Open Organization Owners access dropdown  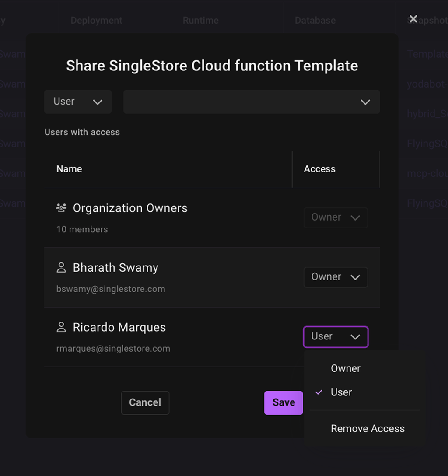[x=336, y=217]
